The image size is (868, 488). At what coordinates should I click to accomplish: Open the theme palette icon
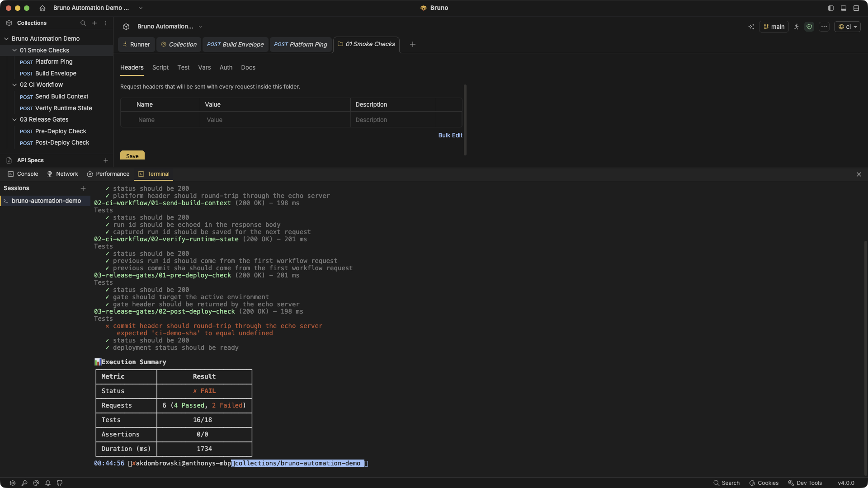click(36, 483)
